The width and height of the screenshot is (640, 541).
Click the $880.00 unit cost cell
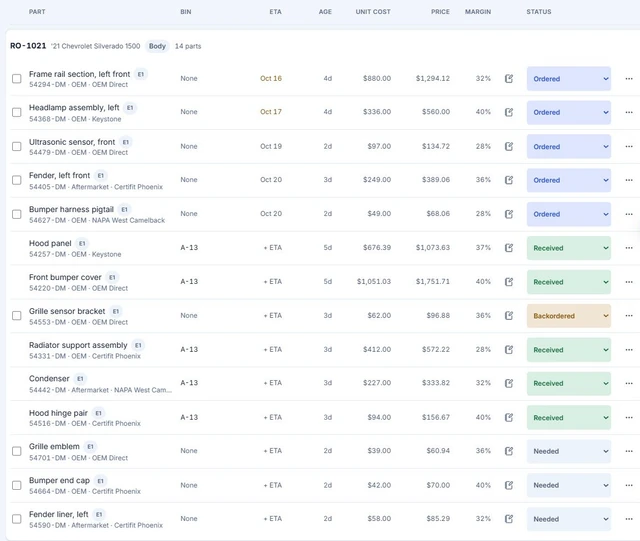(377, 78)
